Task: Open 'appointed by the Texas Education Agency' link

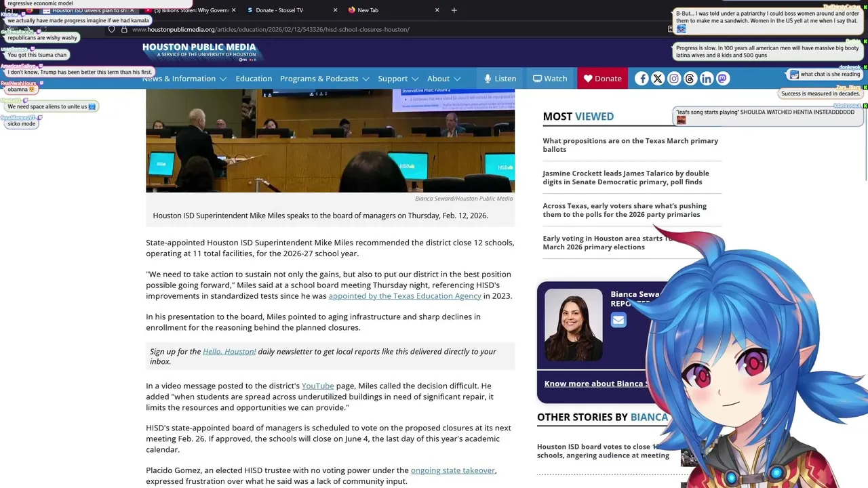Action: tap(405, 296)
